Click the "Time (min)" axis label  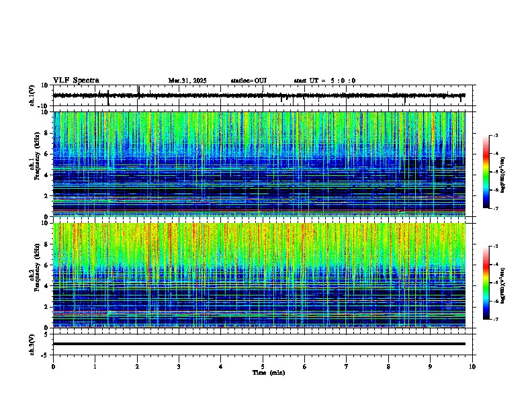pyautogui.click(x=269, y=373)
